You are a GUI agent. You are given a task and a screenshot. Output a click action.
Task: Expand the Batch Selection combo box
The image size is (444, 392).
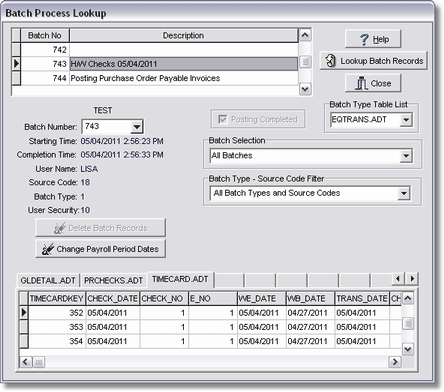406,156
